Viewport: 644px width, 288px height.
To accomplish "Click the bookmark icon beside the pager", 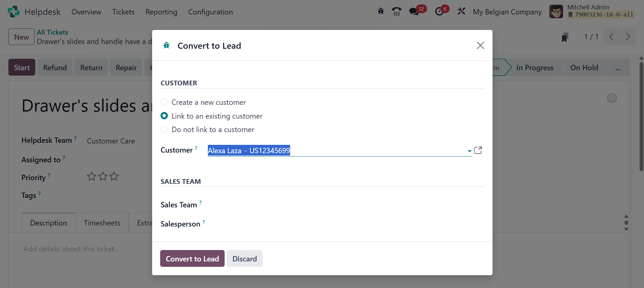I will point(565,37).
